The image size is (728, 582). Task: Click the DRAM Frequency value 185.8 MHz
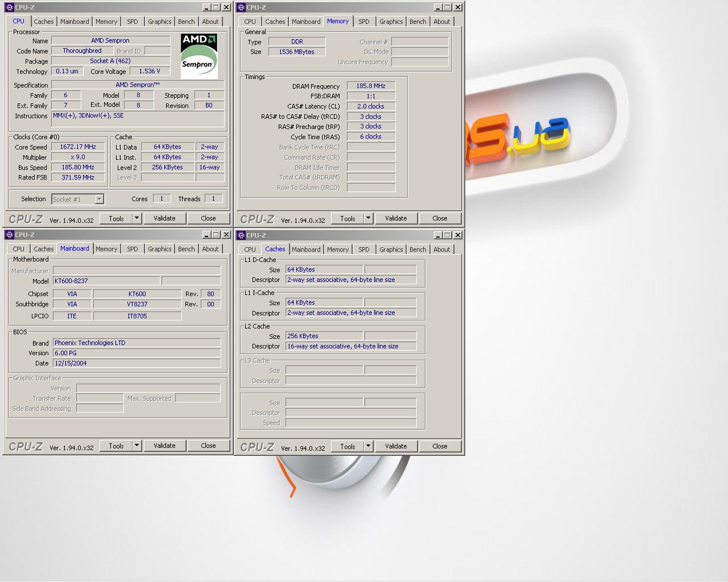[371, 86]
